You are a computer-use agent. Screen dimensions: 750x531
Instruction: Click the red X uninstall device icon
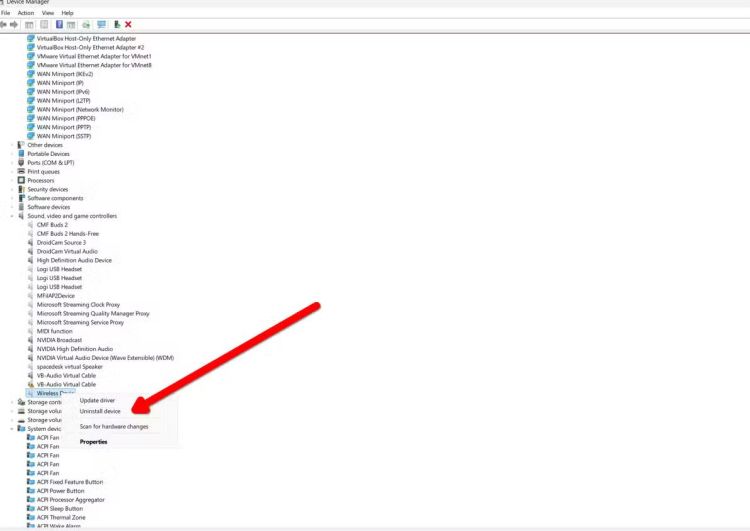coord(128,24)
